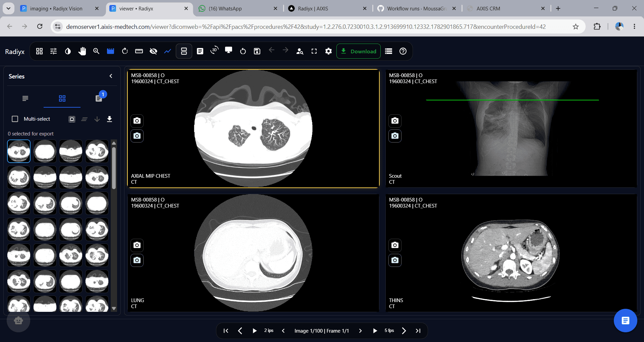Open a new browser tab
The image size is (644, 342).
(558, 8)
